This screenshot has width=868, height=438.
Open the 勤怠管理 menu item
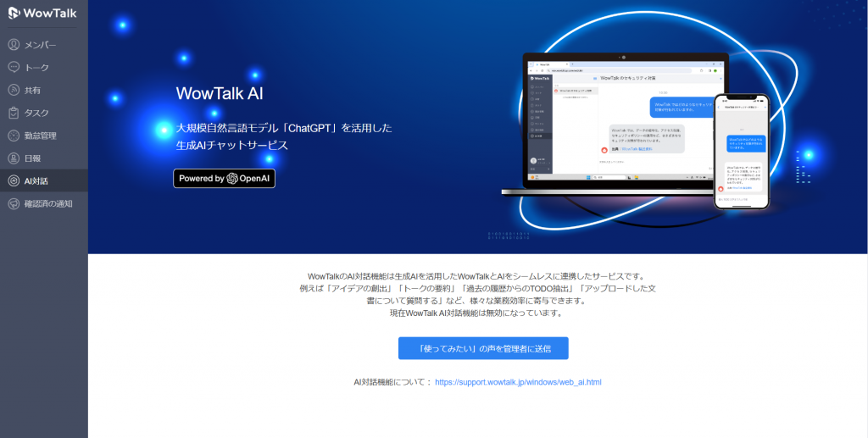(44, 136)
